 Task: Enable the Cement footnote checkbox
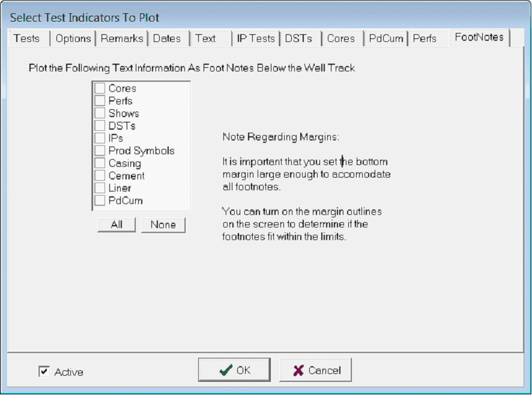(100, 176)
